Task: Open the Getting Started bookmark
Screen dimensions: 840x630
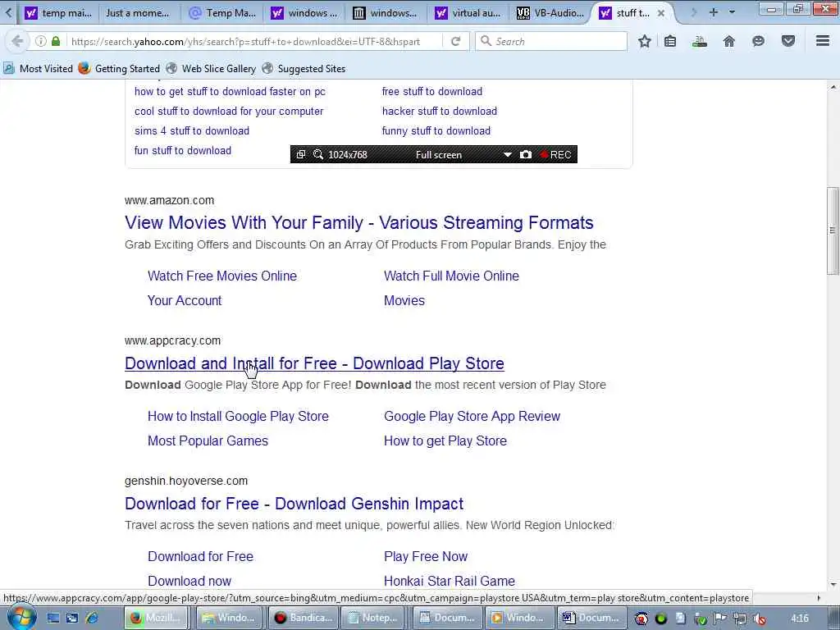Action: 119,69
